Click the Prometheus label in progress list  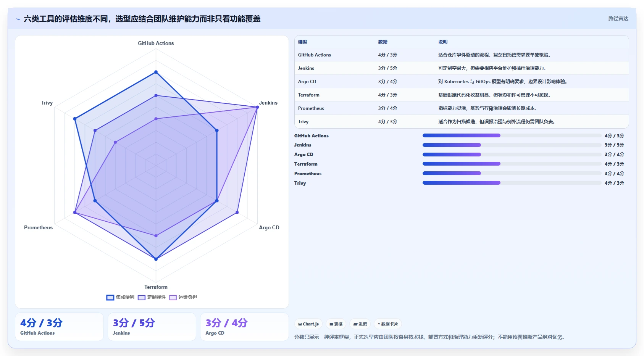(308, 174)
